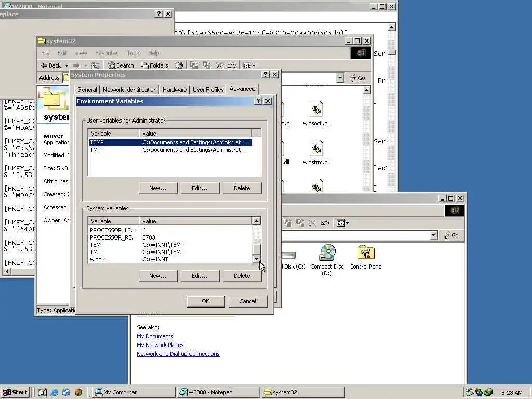This screenshot has height=399, width=532.
Task: Switch to General tab in System Properties
Action: coord(87,90)
